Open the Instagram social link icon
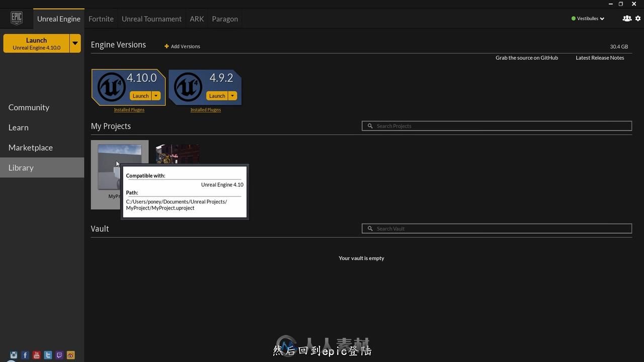Viewport: 644px width, 362px height. coord(14,355)
